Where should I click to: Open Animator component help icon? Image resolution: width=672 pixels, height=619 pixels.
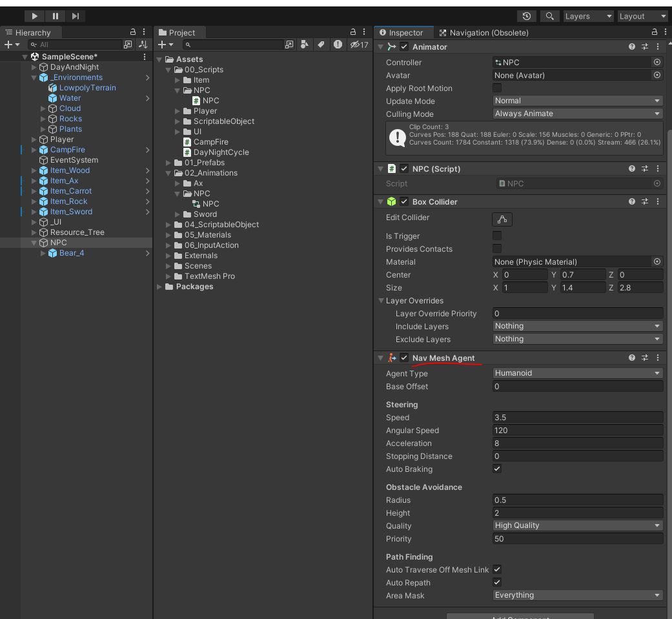pos(632,47)
